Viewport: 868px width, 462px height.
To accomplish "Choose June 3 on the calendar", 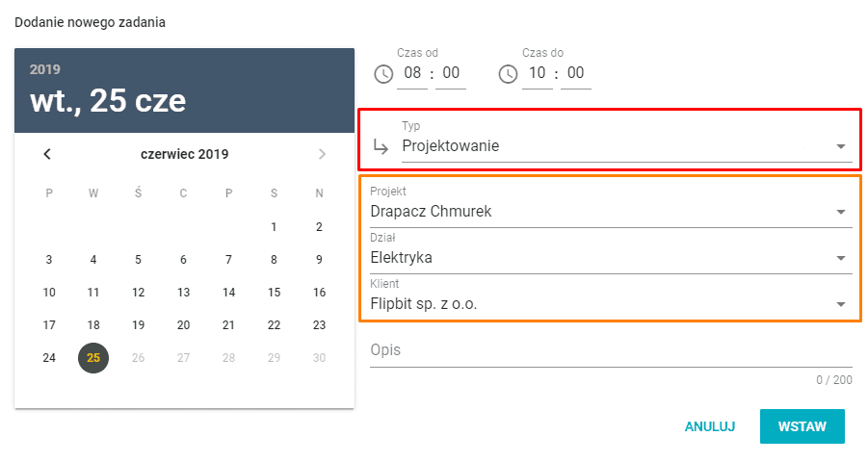I will click(x=49, y=260).
